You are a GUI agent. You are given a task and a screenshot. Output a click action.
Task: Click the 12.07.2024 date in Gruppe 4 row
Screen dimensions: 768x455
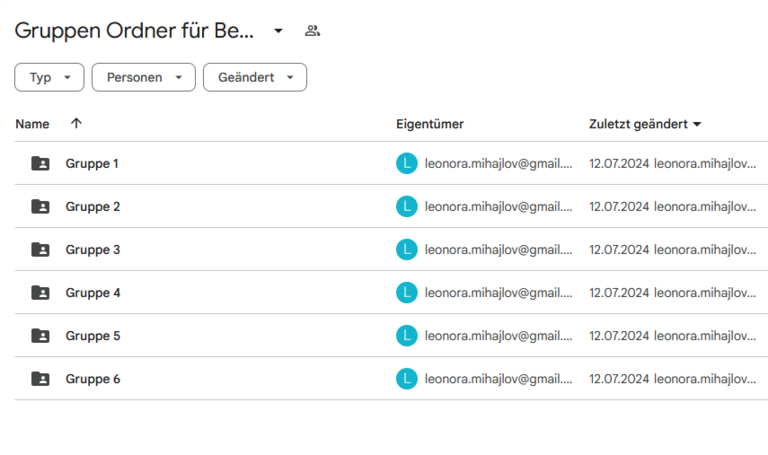coord(619,293)
